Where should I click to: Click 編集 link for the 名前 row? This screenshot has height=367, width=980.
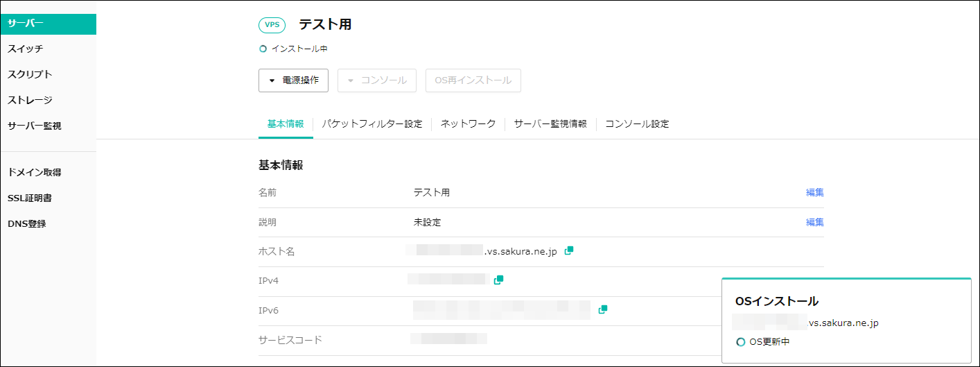(x=814, y=193)
